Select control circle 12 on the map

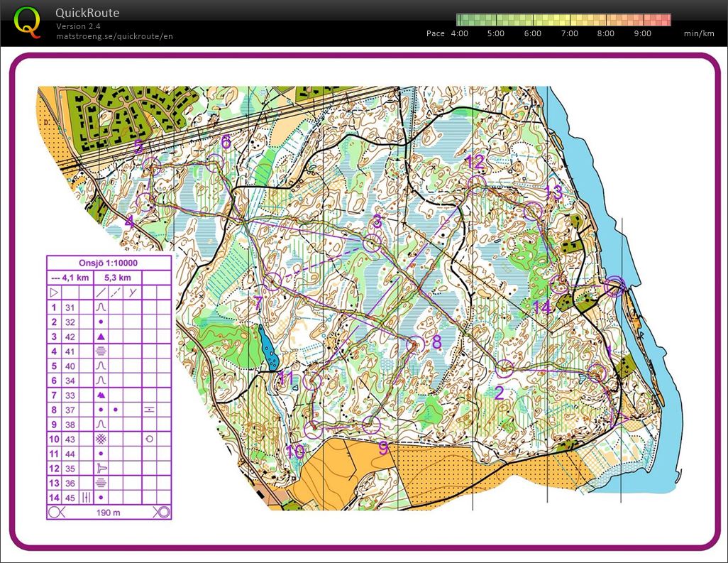(476, 184)
